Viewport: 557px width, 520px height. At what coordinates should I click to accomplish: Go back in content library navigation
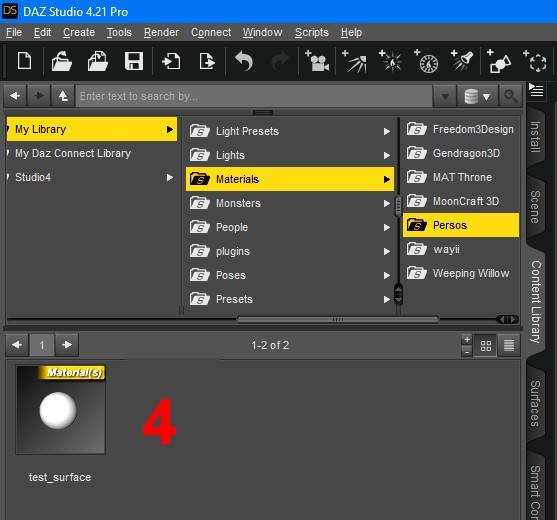coord(15,96)
